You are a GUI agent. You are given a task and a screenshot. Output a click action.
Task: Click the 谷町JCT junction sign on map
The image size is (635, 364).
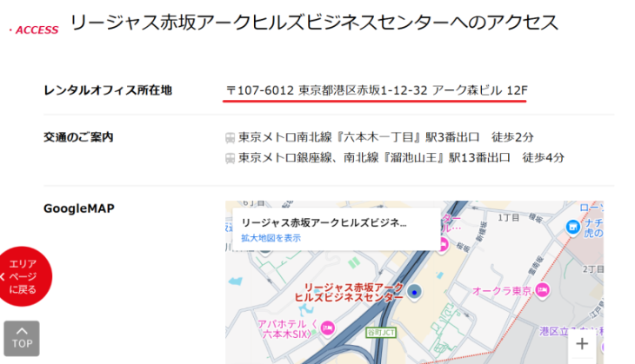pos(381,333)
